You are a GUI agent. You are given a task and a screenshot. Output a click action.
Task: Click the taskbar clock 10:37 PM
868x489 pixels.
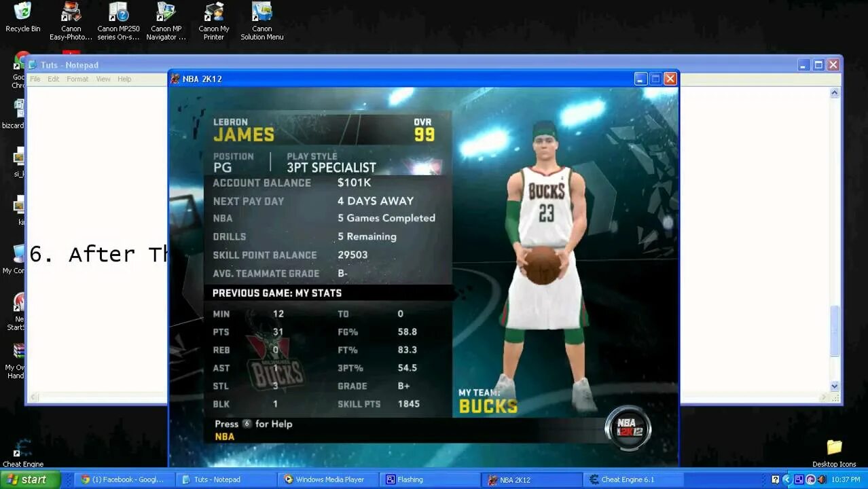[x=846, y=479]
